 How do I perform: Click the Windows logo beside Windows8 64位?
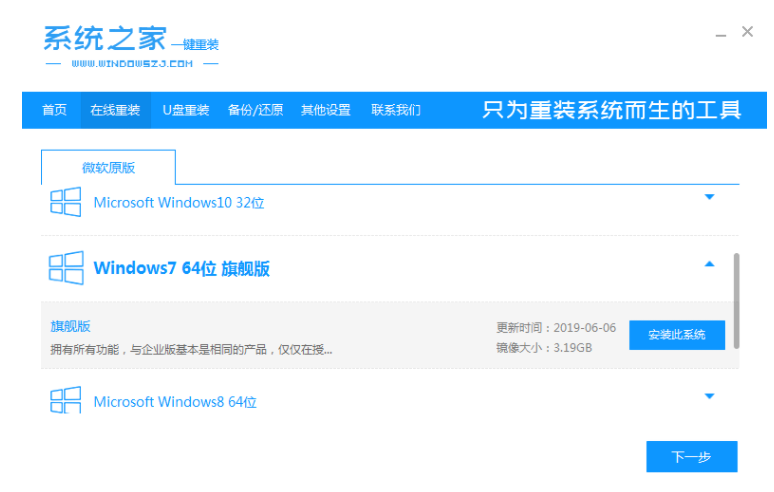point(65,400)
